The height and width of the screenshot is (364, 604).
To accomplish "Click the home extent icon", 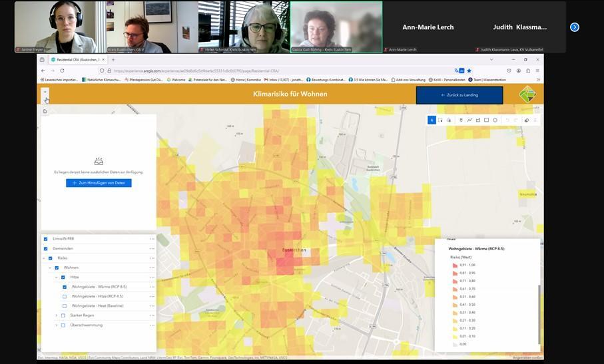I will [45, 111].
